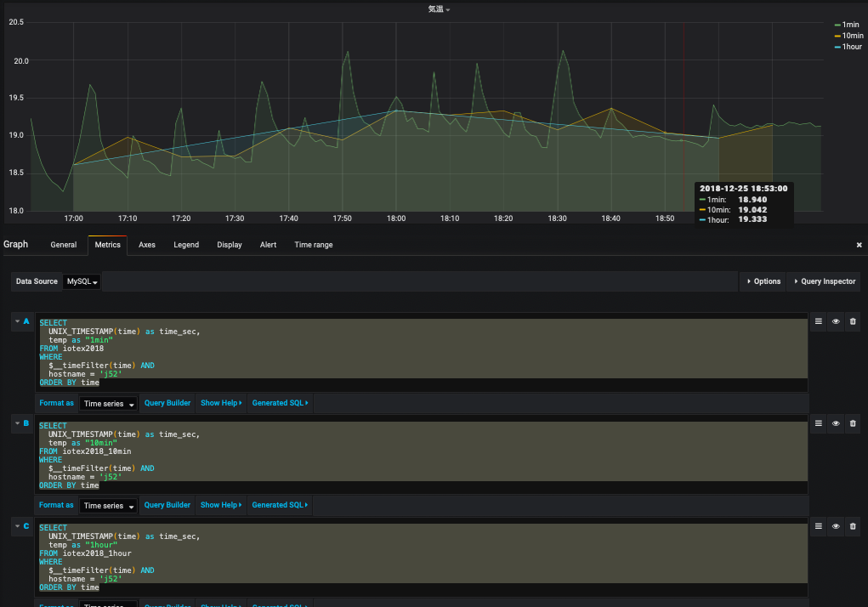Collapse query A using its arrow
The height and width of the screenshot is (607, 868).
(17, 321)
